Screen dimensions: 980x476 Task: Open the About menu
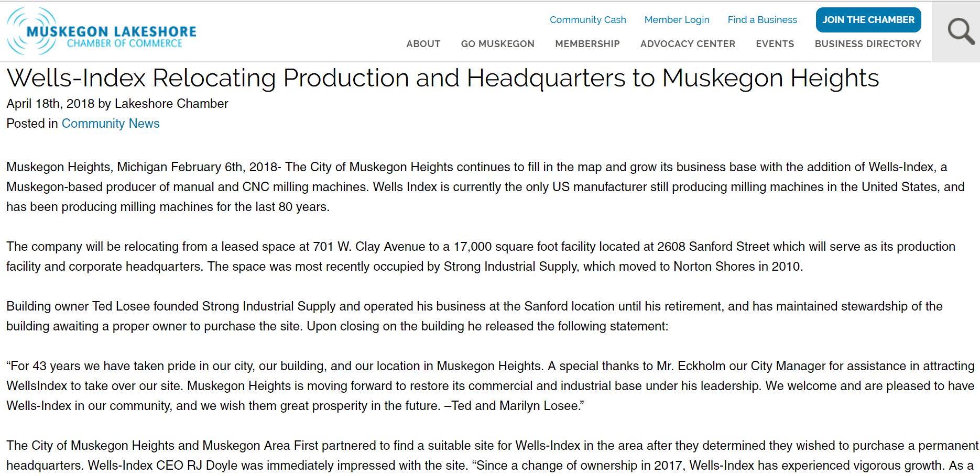tap(423, 44)
